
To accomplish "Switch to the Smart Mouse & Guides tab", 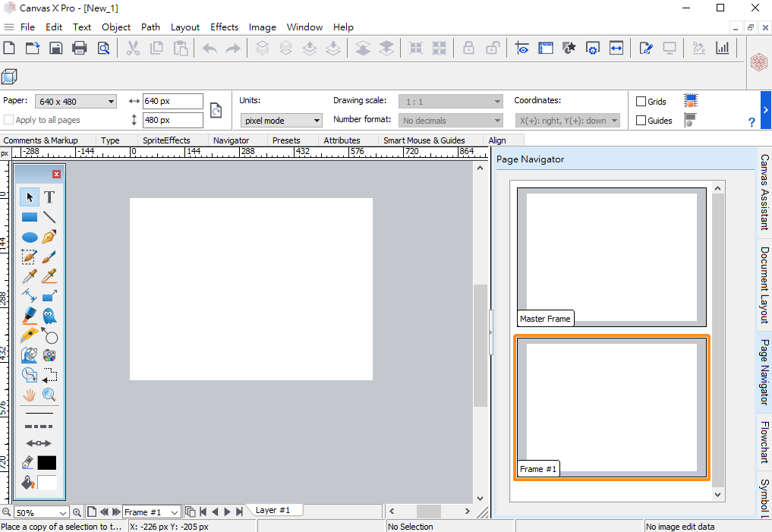I will 424,140.
